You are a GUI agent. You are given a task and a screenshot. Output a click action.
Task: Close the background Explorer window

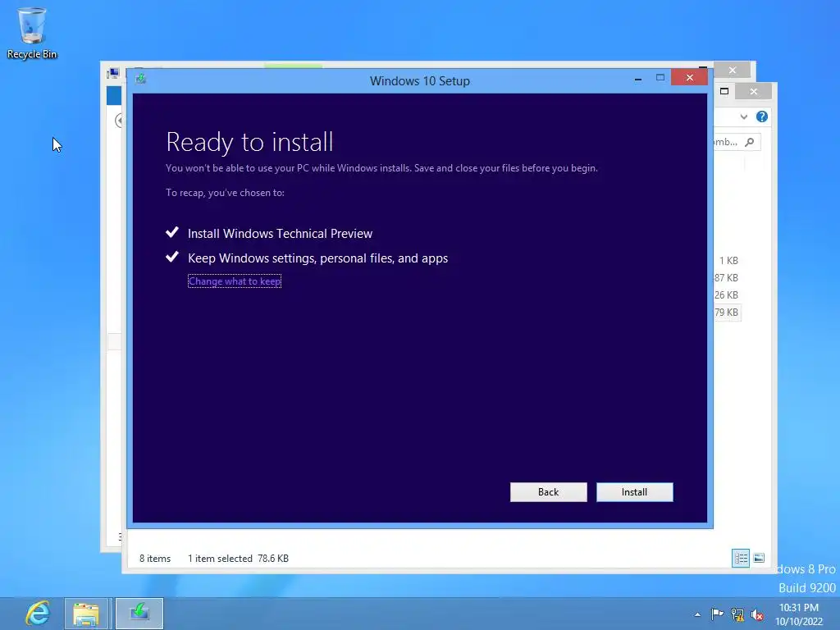click(754, 92)
